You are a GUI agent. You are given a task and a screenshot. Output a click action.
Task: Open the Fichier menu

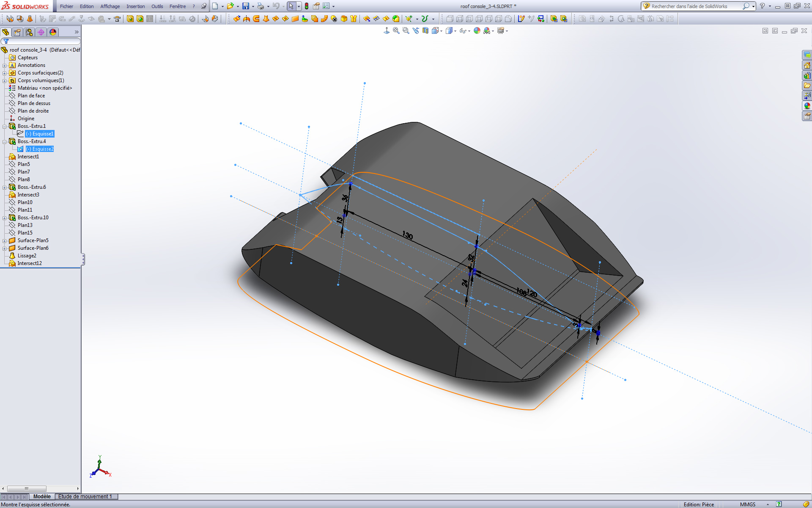(66, 6)
